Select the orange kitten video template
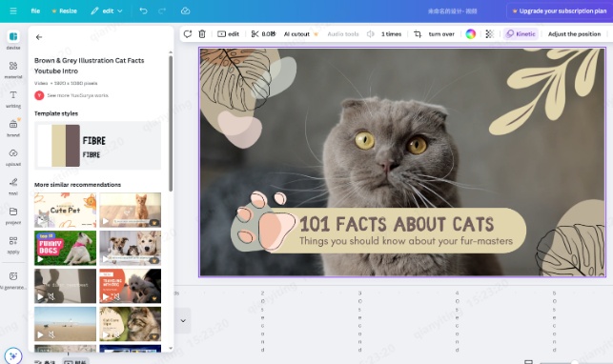 [131, 210]
